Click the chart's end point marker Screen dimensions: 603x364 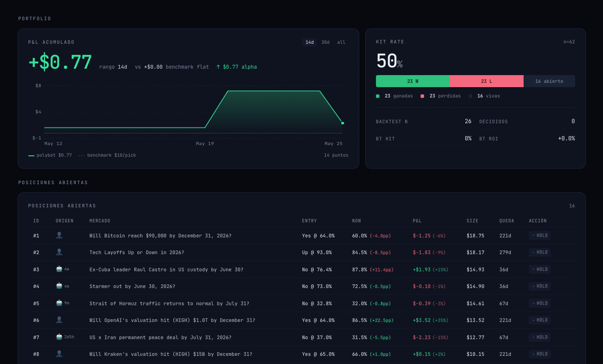pos(342,123)
